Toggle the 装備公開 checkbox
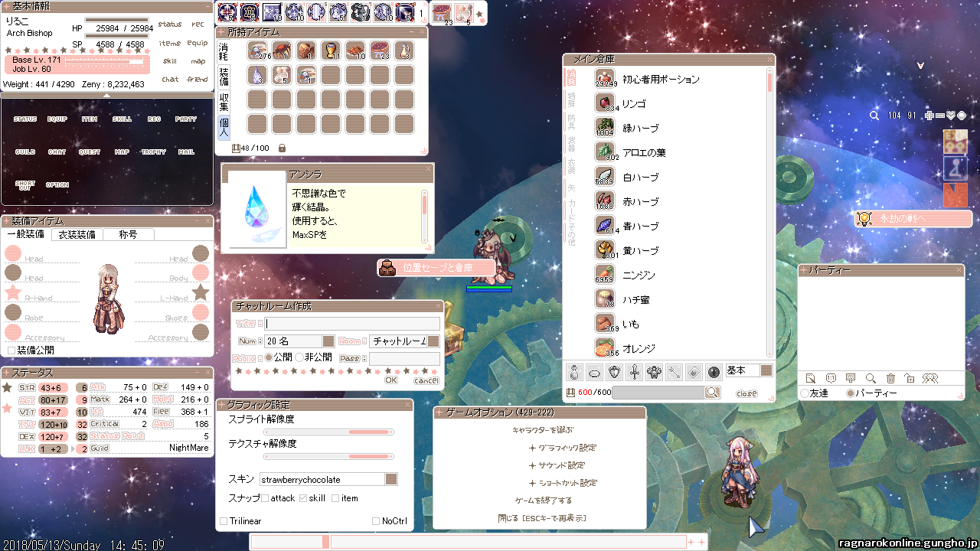Screen dimensions: 980x551 tap(11, 350)
